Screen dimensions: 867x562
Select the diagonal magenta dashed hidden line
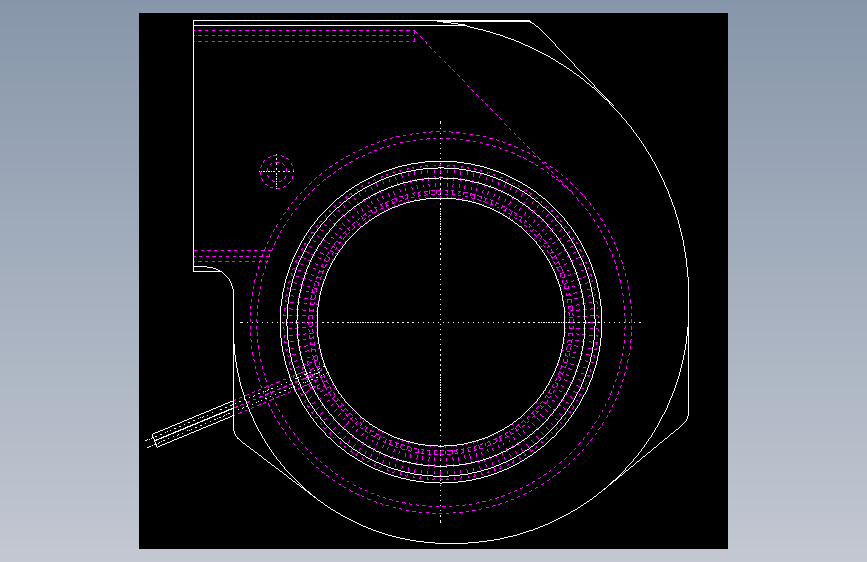click(x=492, y=110)
